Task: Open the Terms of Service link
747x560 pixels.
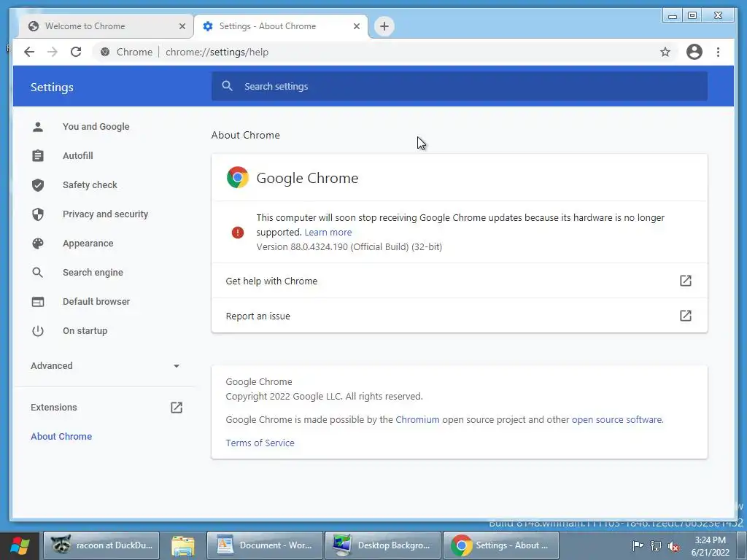Action: click(260, 443)
